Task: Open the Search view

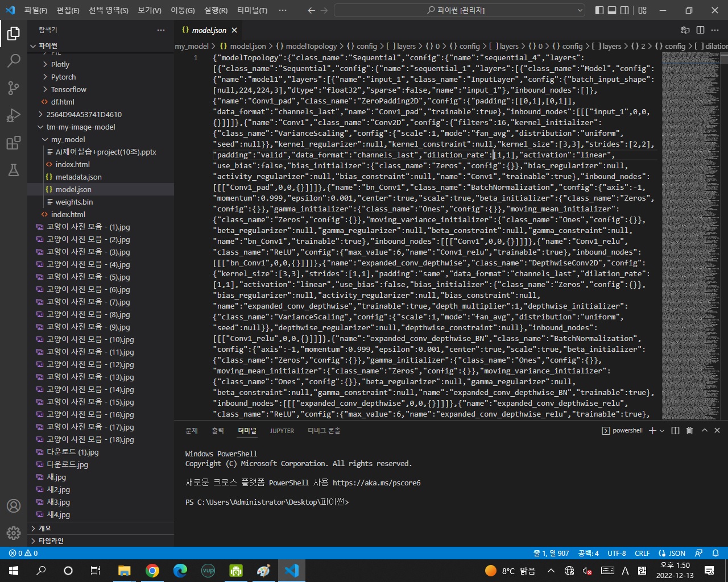Action: point(14,60)
